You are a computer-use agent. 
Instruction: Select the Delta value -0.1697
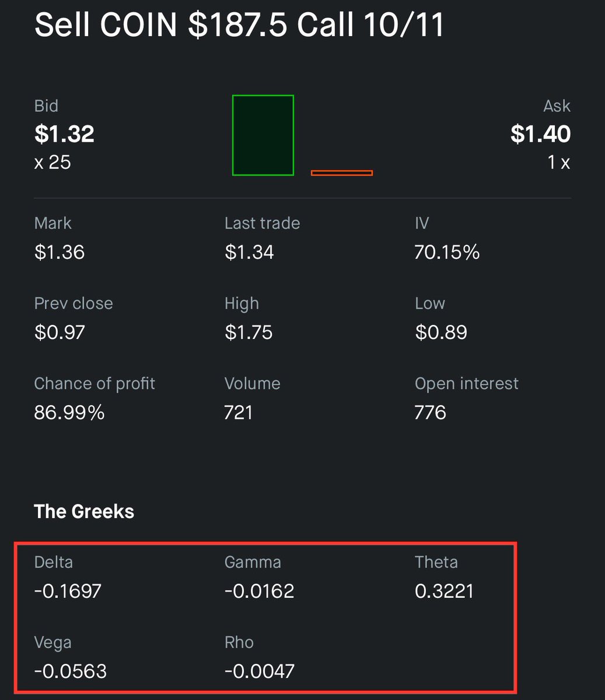pyautogui.click(x=68, y=591)
